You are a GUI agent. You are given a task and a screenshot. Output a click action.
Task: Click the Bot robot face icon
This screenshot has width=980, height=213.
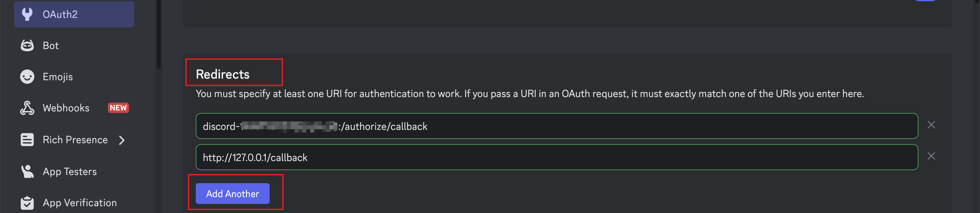tap(27, 45)
